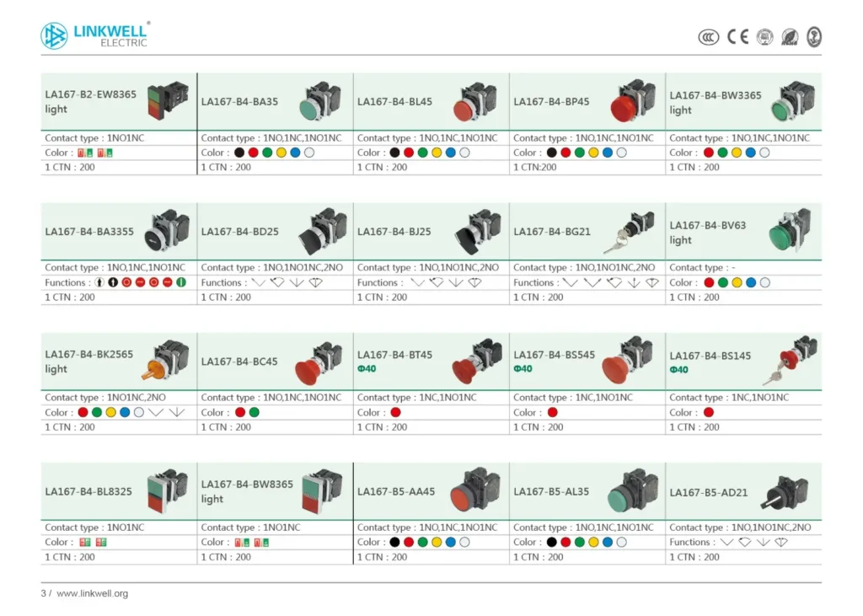Open the LA167-B5-AL35 green projecting button image
Image resolution: width=863 pixels, height=616 pixels.
633,490
